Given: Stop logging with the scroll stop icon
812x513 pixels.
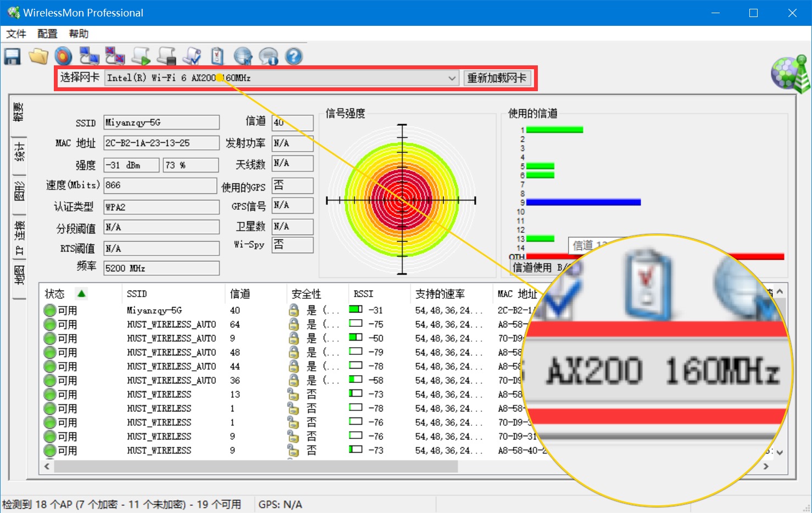Looking at the screenshot, I should tap(166, 56).
